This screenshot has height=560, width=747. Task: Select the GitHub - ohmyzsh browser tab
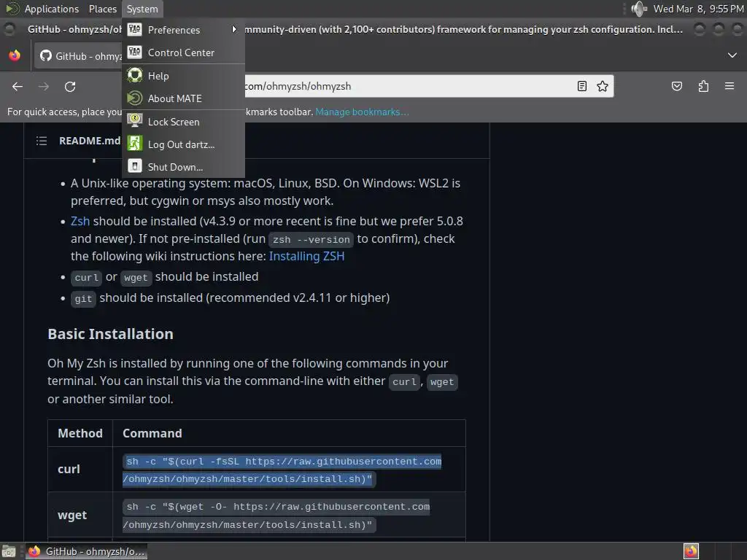80,55
